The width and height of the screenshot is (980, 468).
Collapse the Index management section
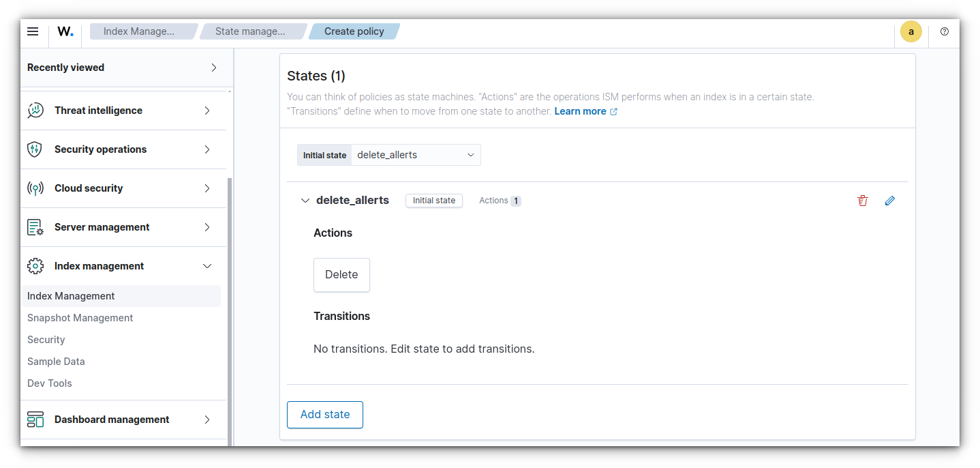pos(207,266)
